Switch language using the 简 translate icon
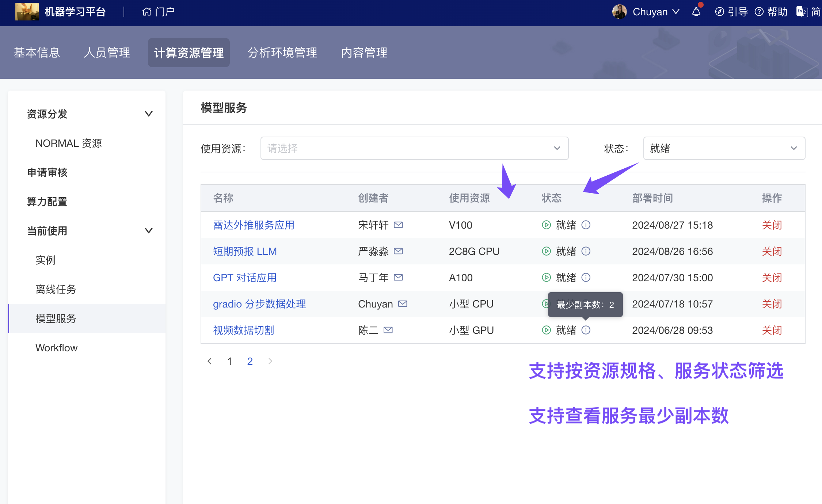822x504 pixels. coord(801,12)
